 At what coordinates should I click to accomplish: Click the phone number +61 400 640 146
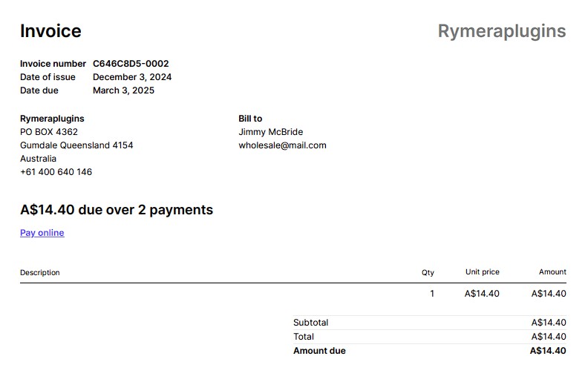point(56,172)
